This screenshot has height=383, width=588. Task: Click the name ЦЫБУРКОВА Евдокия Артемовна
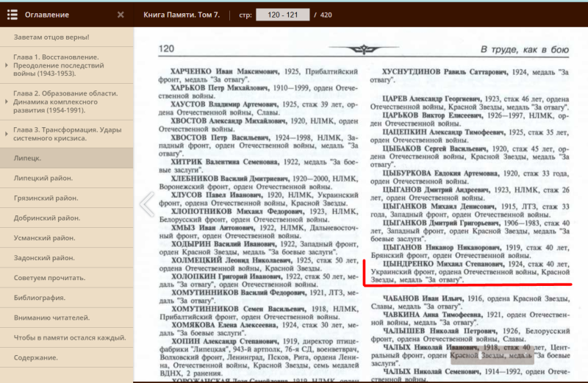(441, 173)
